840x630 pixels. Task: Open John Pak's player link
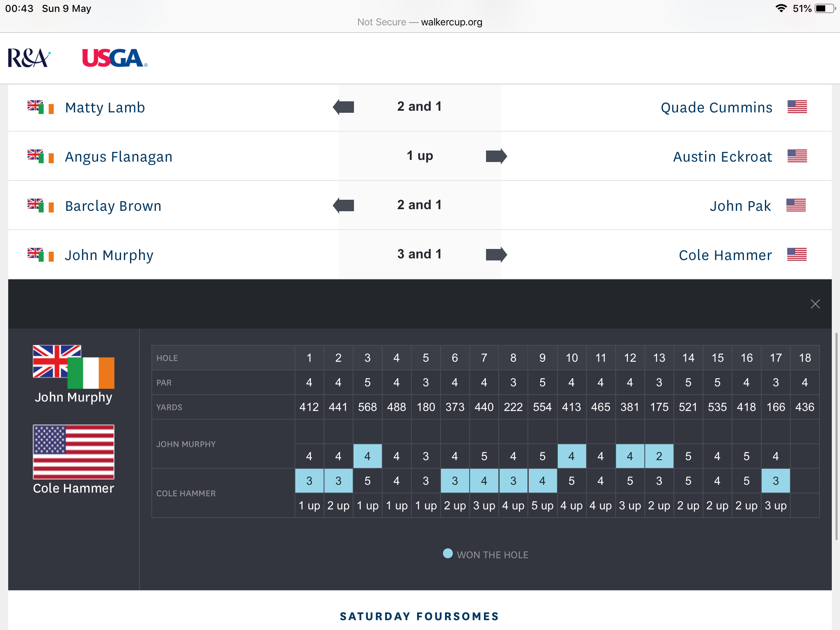pos(740,206)
